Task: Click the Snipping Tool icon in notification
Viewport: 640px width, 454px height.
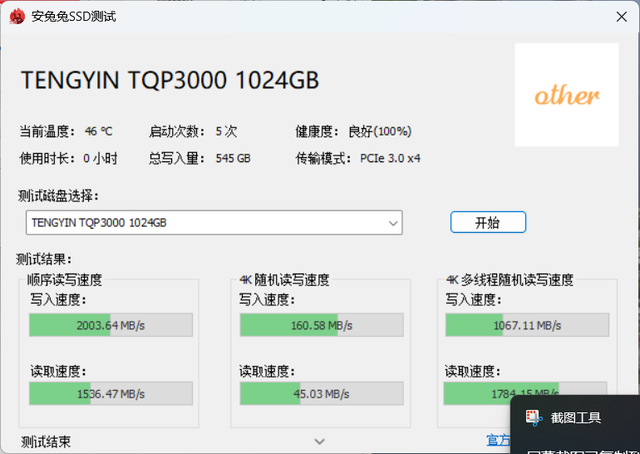Action: pos(534,418)
